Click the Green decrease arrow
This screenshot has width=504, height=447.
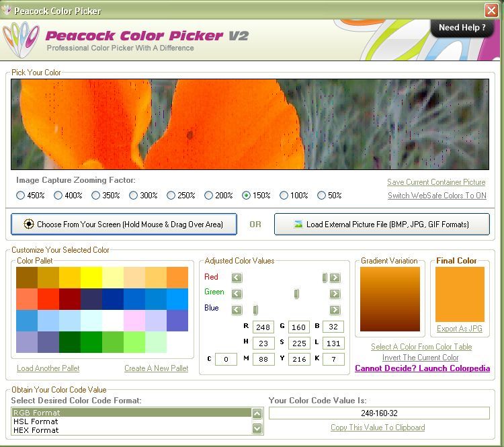(x=237, y=294)
